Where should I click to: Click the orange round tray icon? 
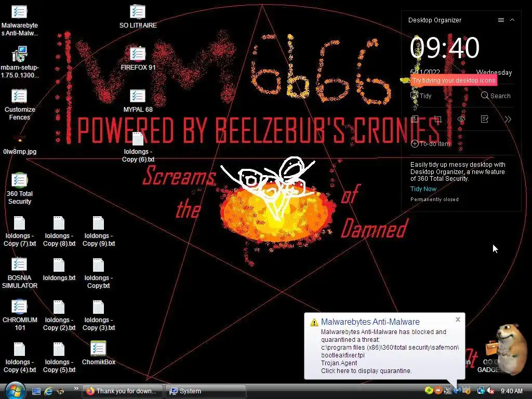(438, 391)
